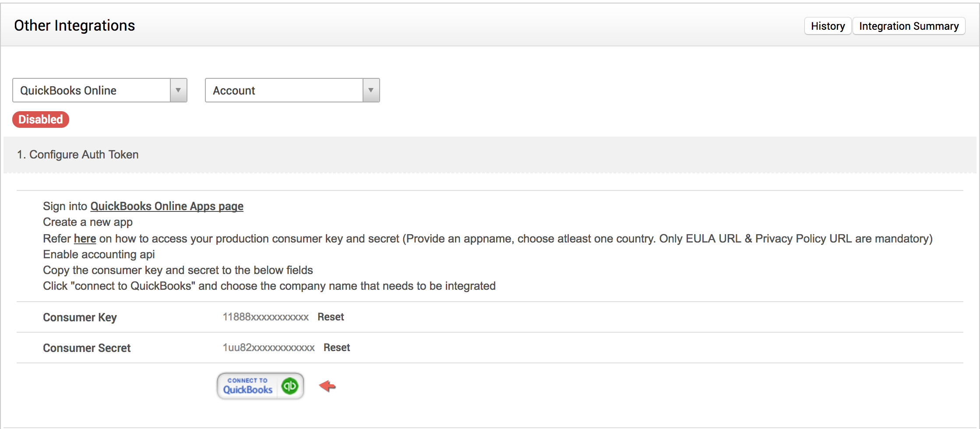Image resolution: width=980 pixels, height=429 pixels.
Task: Click the masked Consumer Key value
Action: tap(266, 317)
